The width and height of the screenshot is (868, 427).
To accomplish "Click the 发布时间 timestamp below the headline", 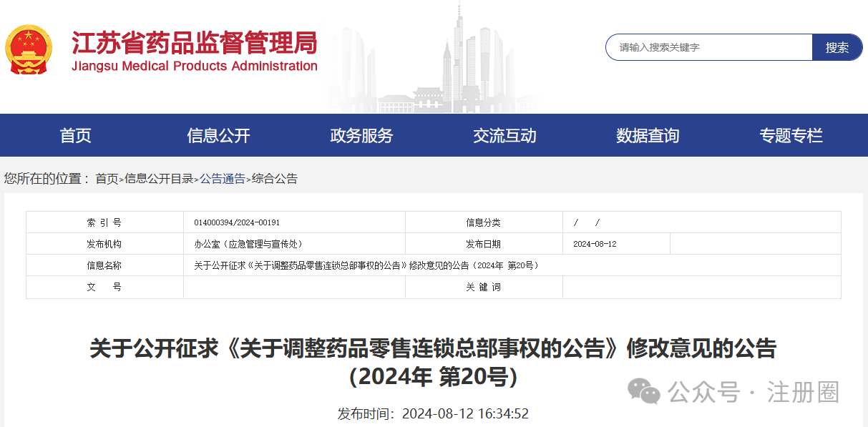I will pyautogui.click(x=433, y=413).
